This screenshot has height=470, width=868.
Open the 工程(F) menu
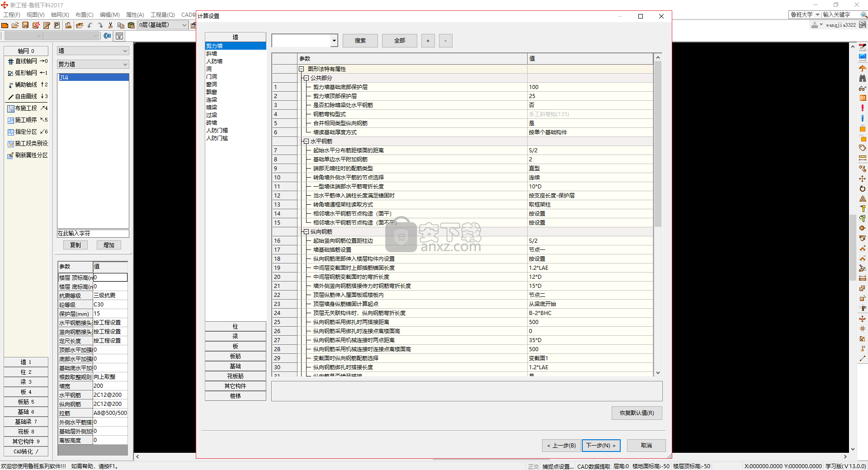tap(12, 15)
